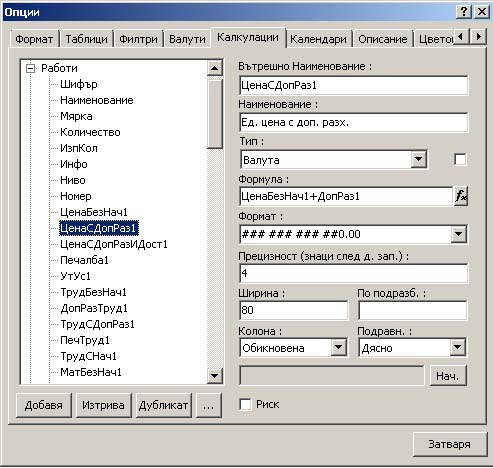Select ИзпКол tree item
The width and height of the screenshot is (493, 468).
tap(79, 148)
